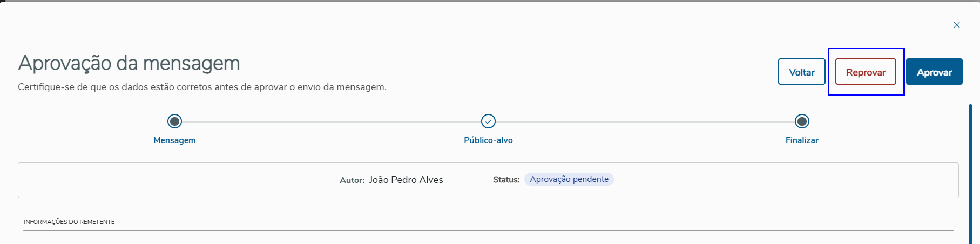Jump to the Finalizar step label

coord(802,140)
